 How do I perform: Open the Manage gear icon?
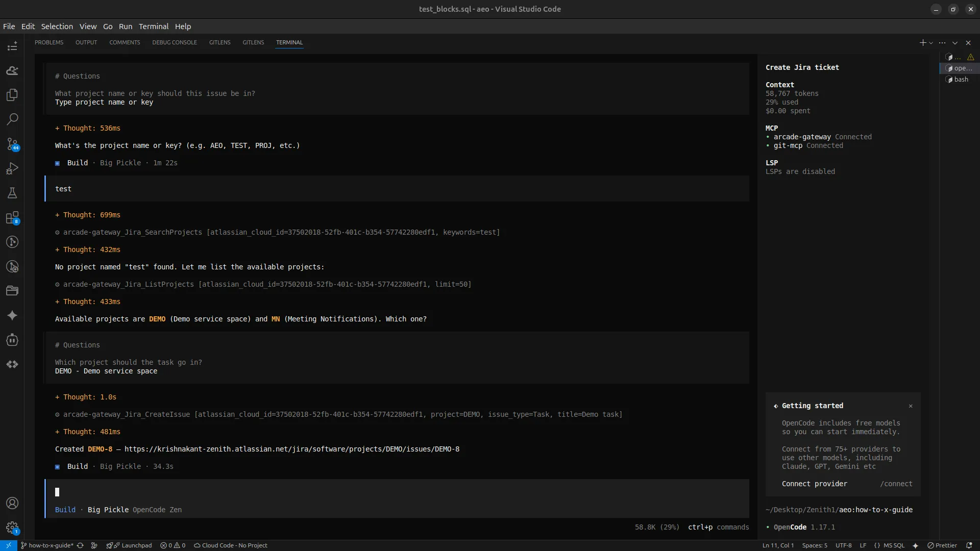click(12, 528)
